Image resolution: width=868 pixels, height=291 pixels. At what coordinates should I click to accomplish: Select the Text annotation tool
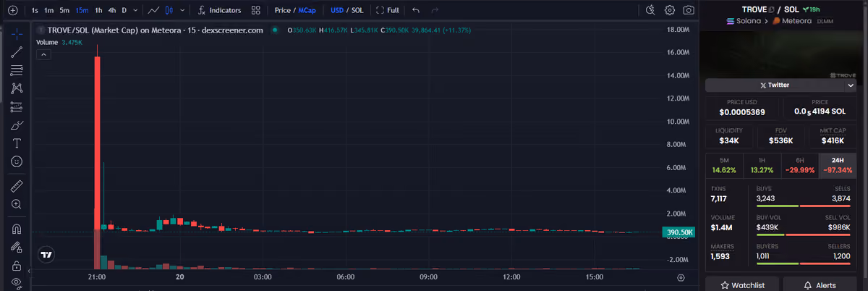tap(17, 143)
